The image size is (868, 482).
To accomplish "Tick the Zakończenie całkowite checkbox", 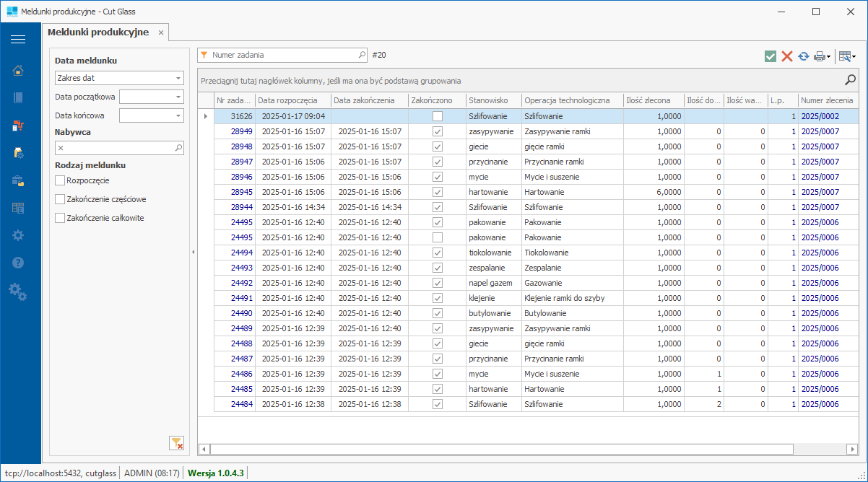I will (60, 218).
